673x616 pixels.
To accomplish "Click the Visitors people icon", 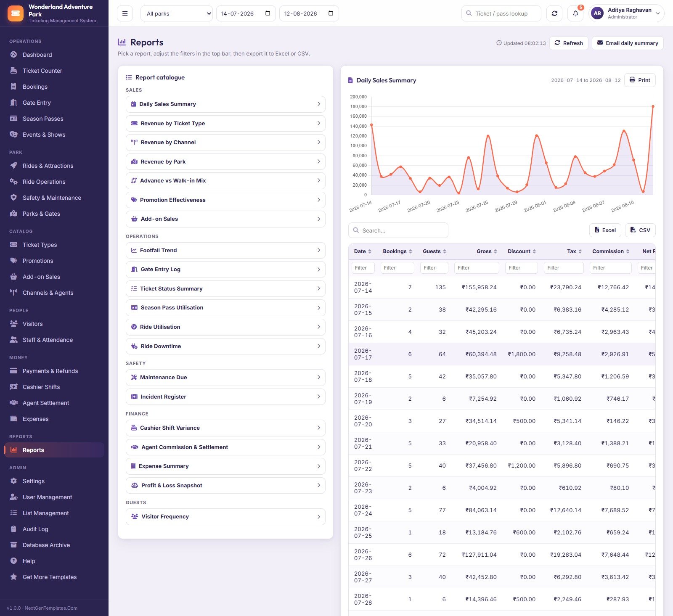I will tap(14, 324).
